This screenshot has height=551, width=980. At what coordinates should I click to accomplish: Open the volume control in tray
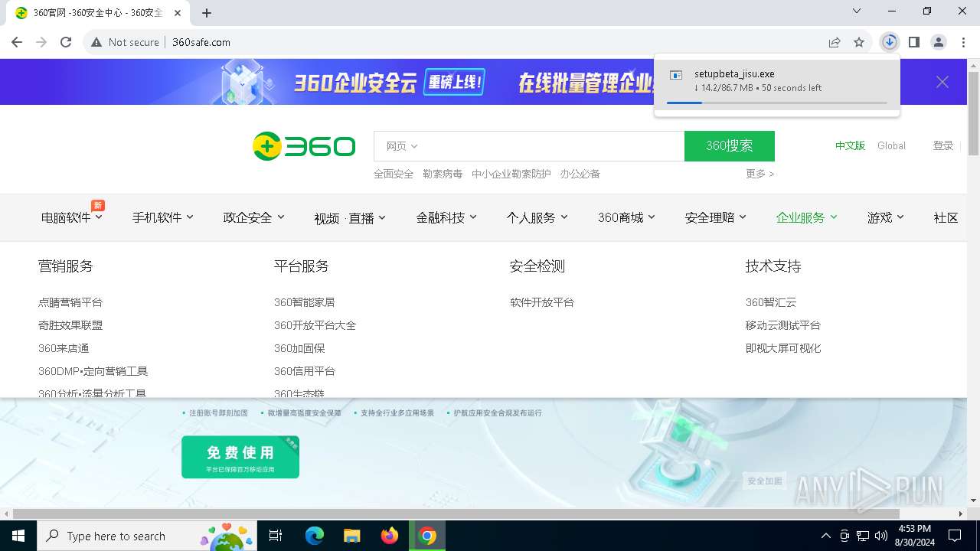point(881,536)
